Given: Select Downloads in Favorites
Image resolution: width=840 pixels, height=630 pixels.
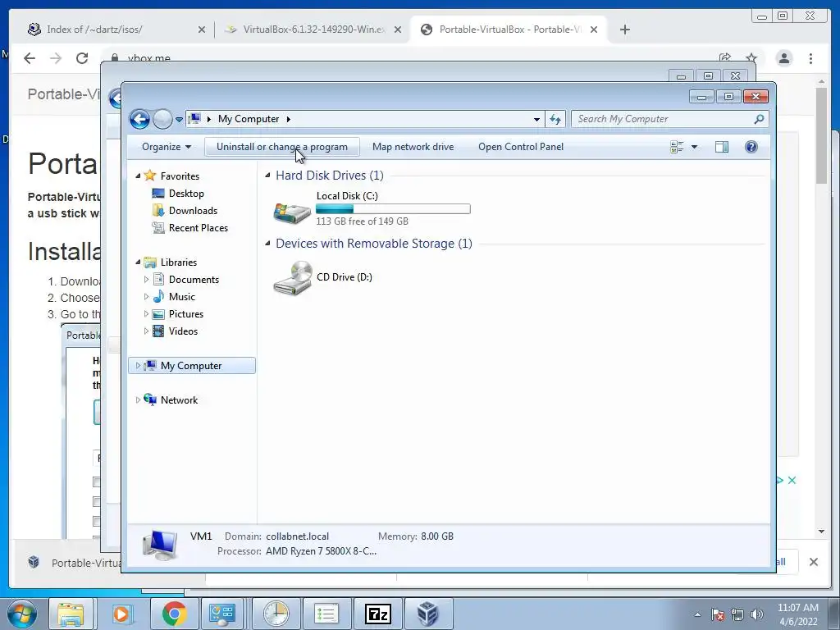Looking at the screenshot, I should click(193, 211).
